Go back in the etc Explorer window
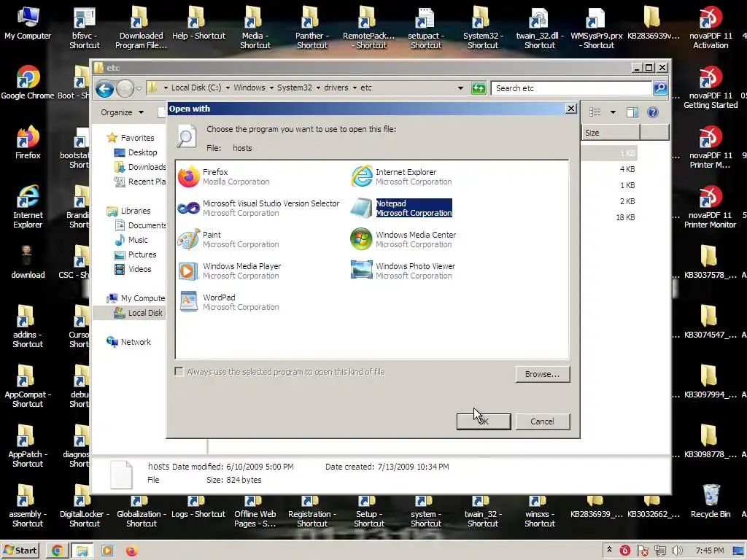The image size is (747, 560). (104, 88)
